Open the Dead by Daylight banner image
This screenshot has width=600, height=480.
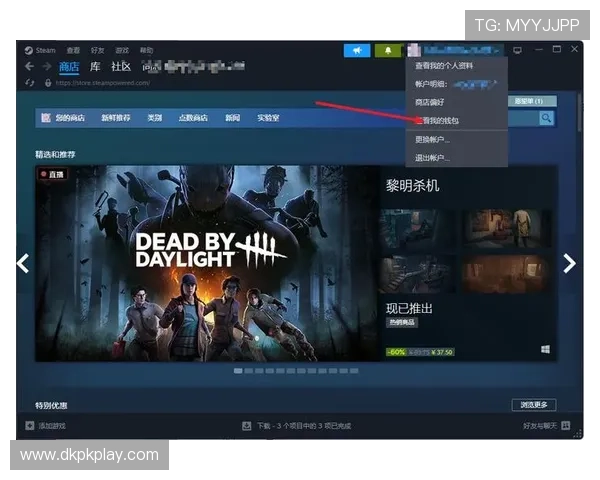point(208,263)
